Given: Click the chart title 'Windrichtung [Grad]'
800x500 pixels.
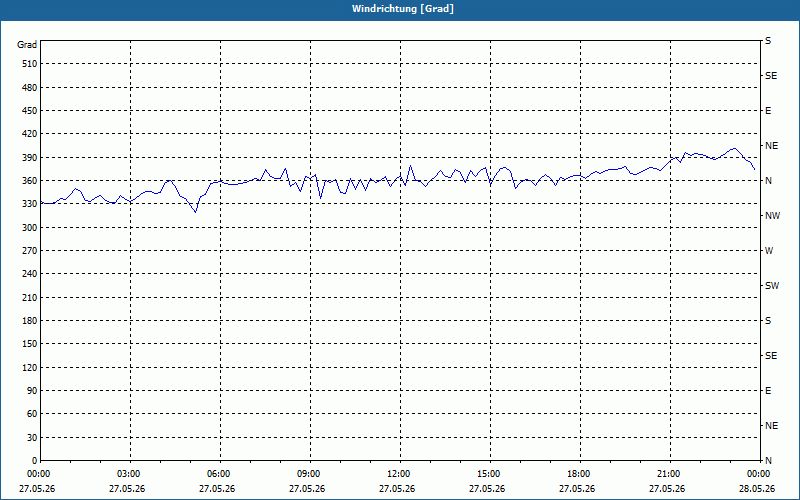Looking at the screenshot, I should [x=403, y=9].
